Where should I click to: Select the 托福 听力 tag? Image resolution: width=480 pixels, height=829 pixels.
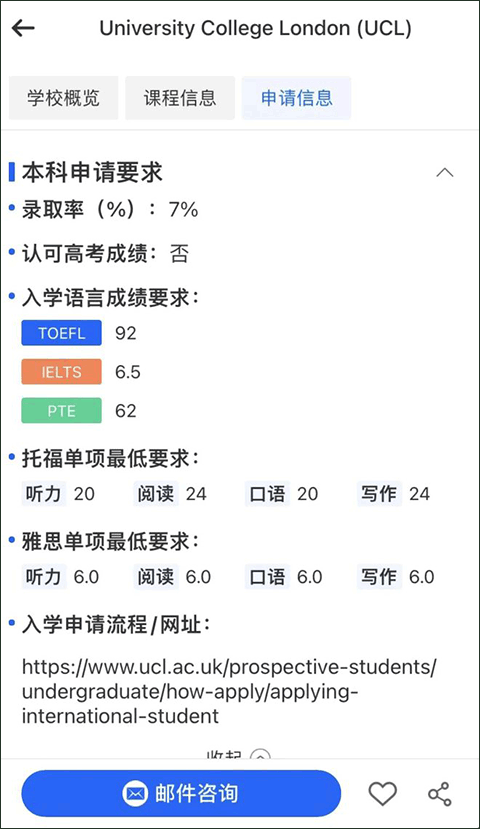44,494
